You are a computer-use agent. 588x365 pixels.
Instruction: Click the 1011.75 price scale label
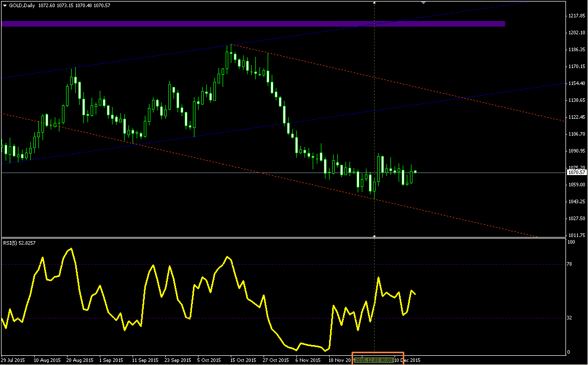tap(577, 235)
